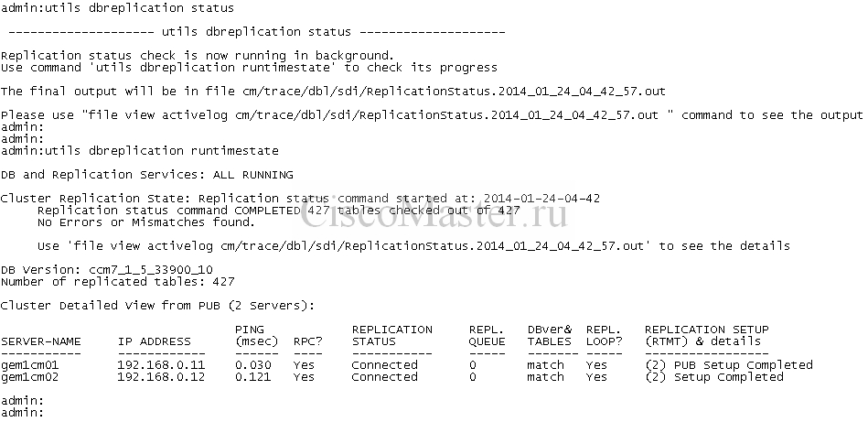This screenshot has width=868, height=422.
Task: Select server name gem1cm02
Action: pyautogui.click(x=30, y=377)
